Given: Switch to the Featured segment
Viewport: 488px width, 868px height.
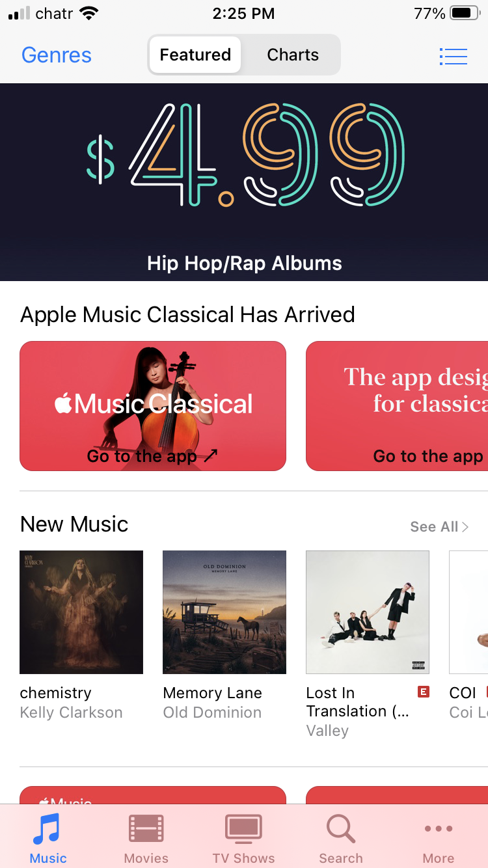Looking at the screenshot, I should point(195,55).
